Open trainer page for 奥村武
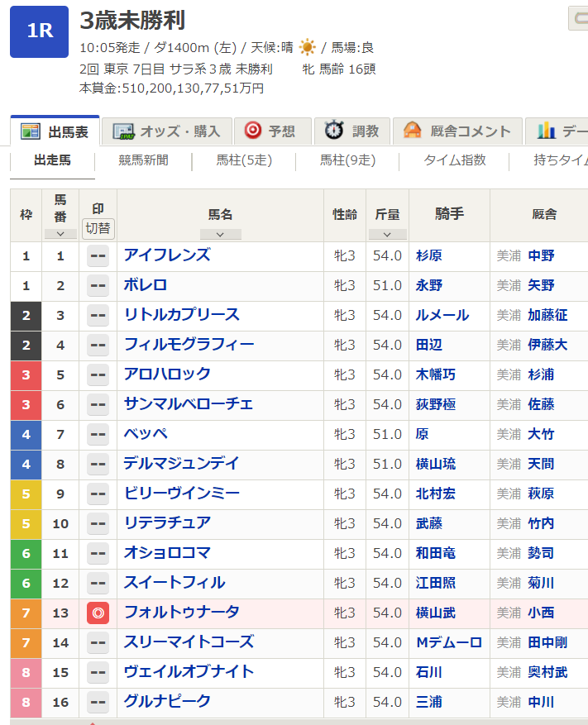Image resolution: width=588 pixels, height=725 pixels. tap(547, 672)
